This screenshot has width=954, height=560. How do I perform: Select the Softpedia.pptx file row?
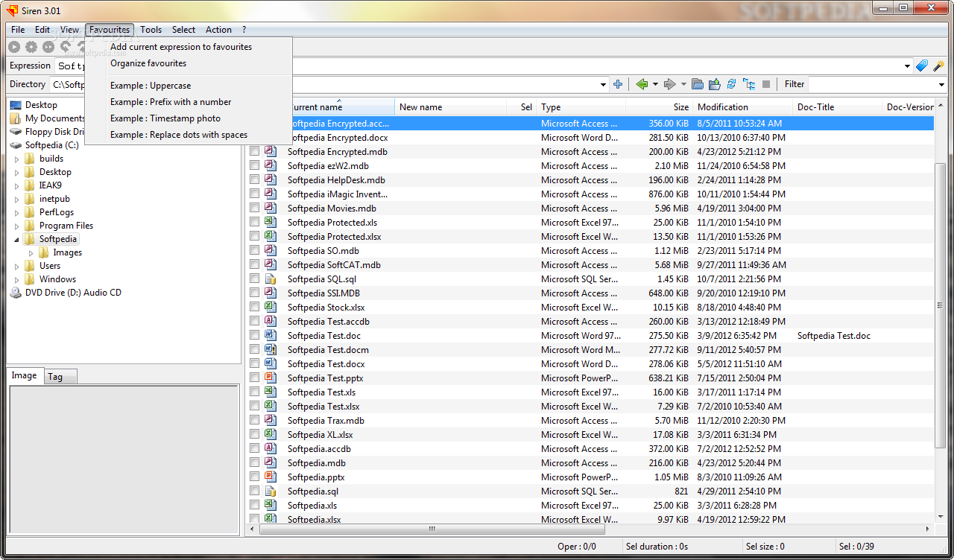click(590, 477)
